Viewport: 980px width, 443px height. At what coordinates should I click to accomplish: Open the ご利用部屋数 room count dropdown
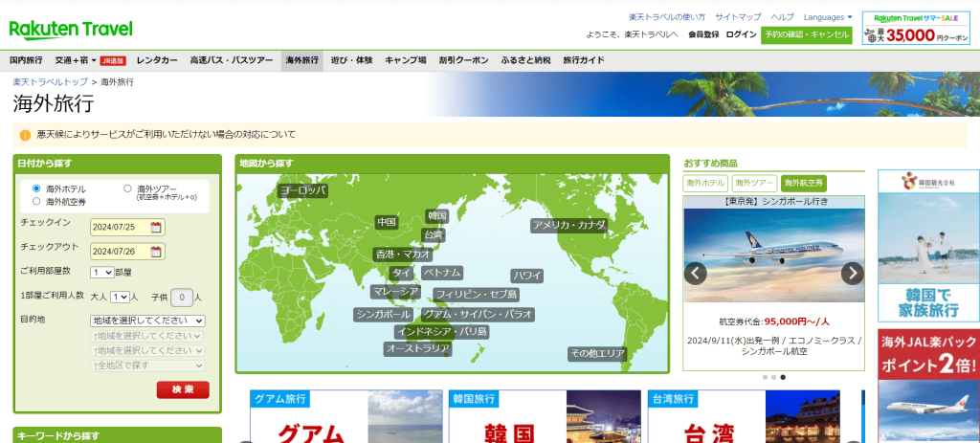101,273
